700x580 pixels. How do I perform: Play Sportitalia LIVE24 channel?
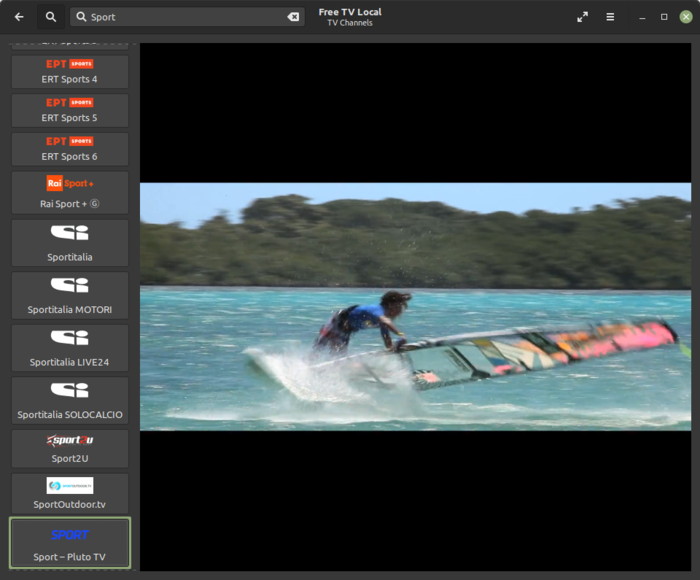(70, 347)
